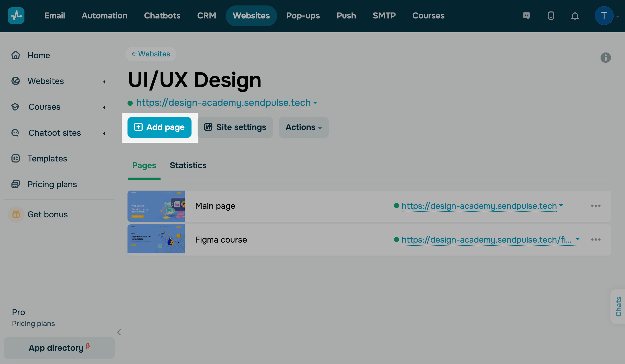
Task: Open notifications bell icon
Action: (575, 16)
